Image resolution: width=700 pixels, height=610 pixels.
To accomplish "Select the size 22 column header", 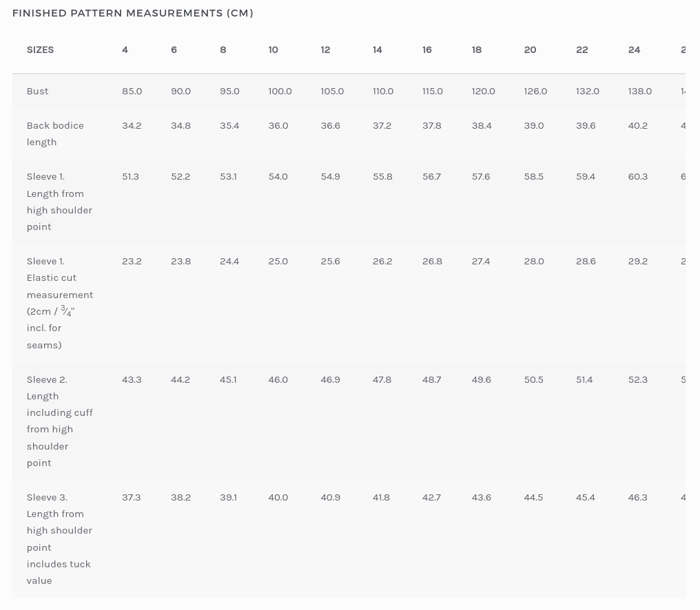I will [x=582, y=50].
